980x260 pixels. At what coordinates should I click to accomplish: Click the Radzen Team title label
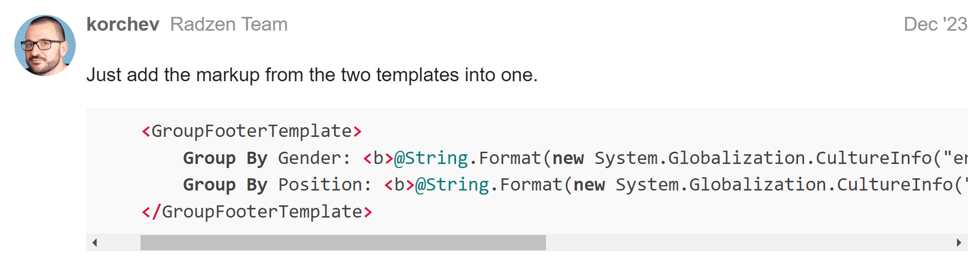coord(229,24)
